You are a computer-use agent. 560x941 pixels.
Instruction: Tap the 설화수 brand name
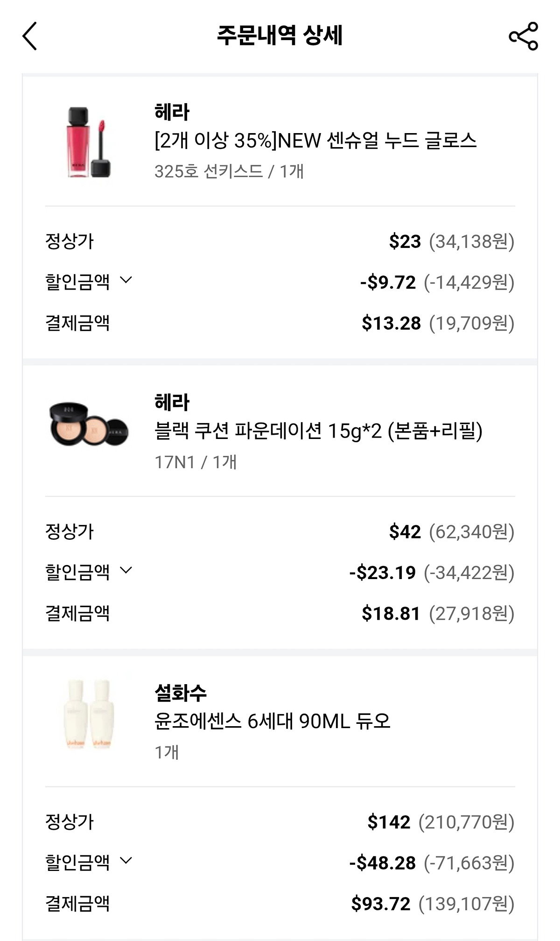click(x=181, y=693)
